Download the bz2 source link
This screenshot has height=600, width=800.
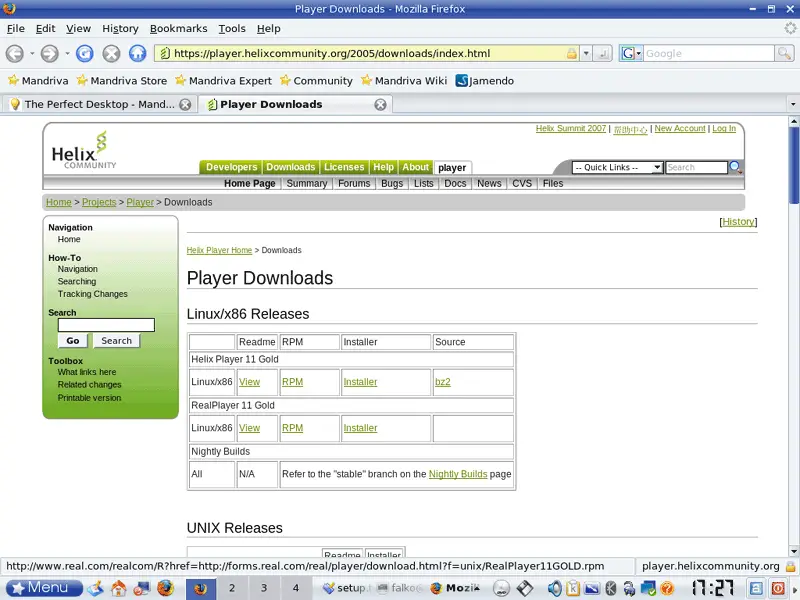(443, 382)
